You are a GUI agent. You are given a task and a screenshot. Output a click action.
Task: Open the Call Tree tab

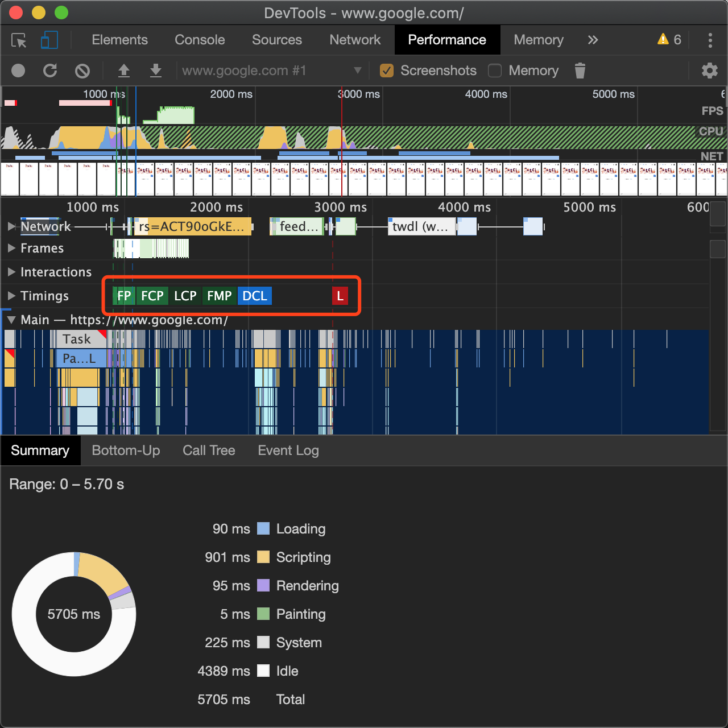(209, 450)
